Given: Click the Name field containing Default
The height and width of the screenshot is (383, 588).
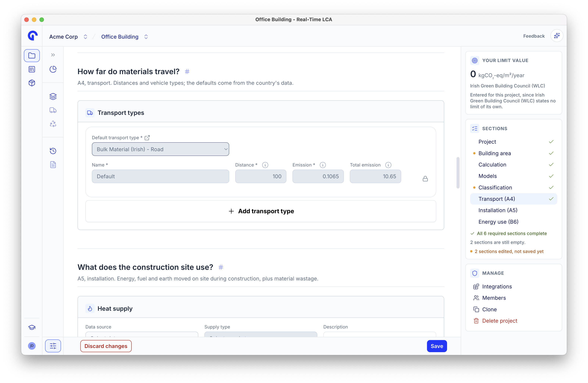Looking at the screenshot, I should pos(160,176).
